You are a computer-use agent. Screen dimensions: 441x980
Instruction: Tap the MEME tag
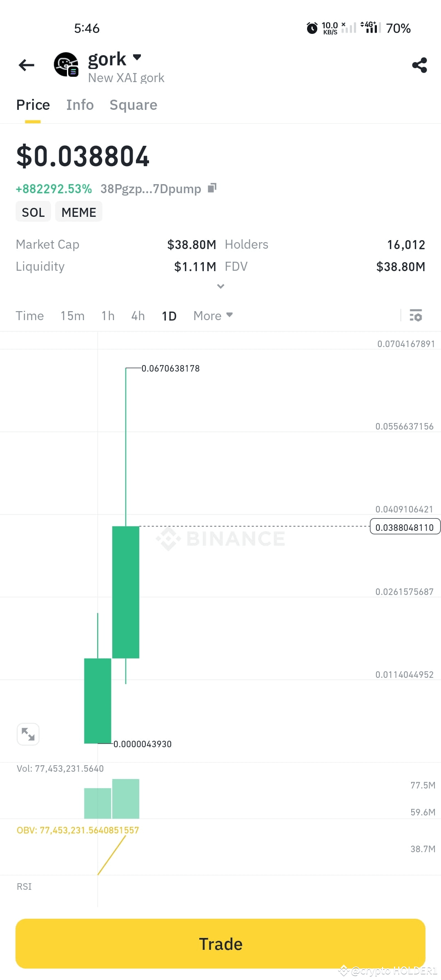click(x=79, y=212)
